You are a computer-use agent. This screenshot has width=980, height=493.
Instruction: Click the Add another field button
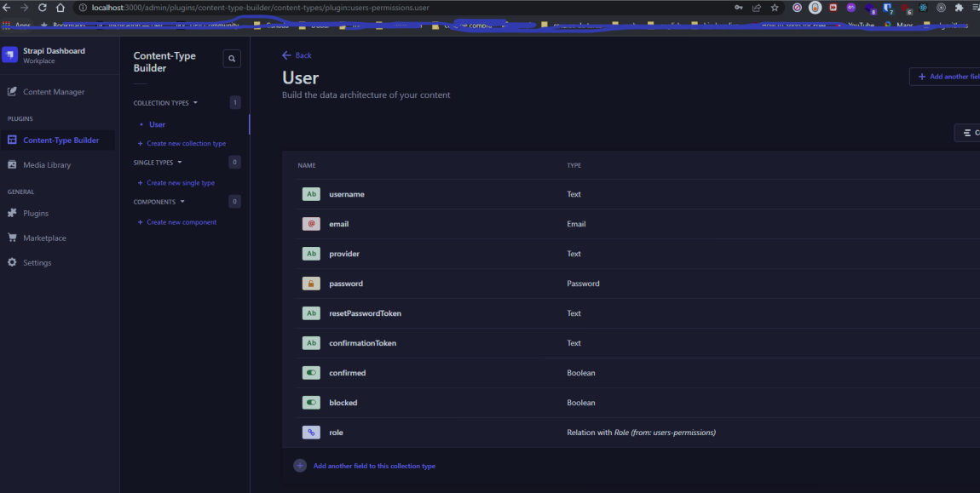point(944,76)
